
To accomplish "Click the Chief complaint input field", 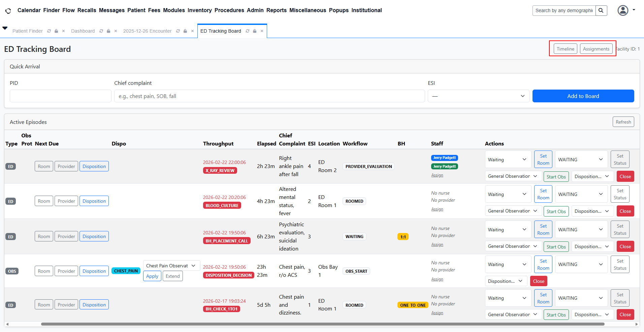I will click(x=269, y=96).
